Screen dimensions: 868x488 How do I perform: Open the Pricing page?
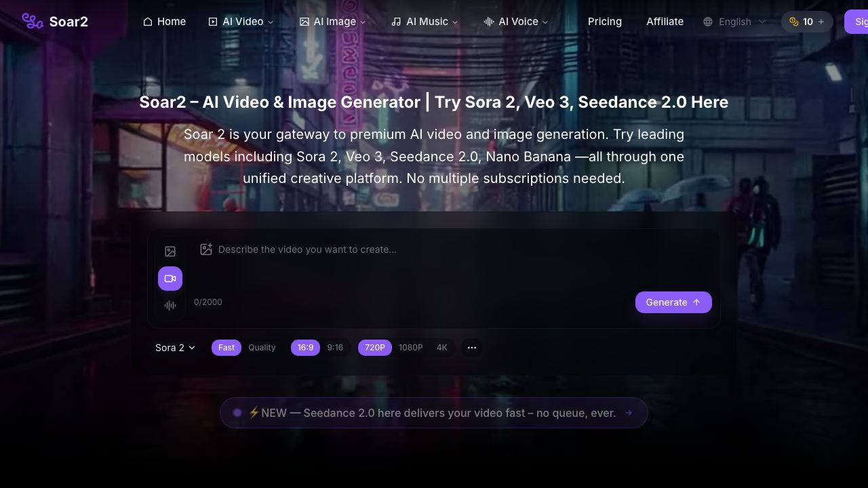pos(605,22)
